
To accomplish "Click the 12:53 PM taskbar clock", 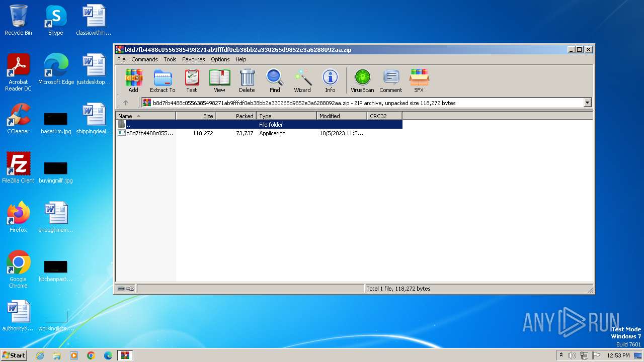I will (618, 355).
